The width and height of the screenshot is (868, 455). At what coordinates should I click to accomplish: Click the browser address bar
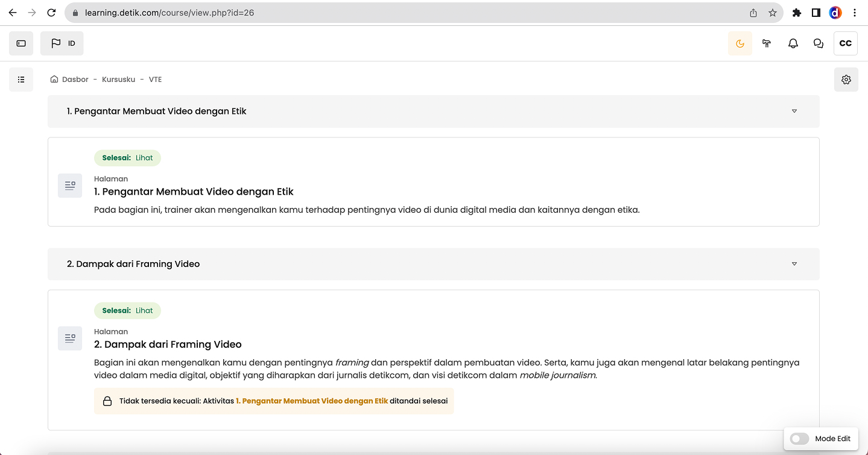(x=410, y=13)
